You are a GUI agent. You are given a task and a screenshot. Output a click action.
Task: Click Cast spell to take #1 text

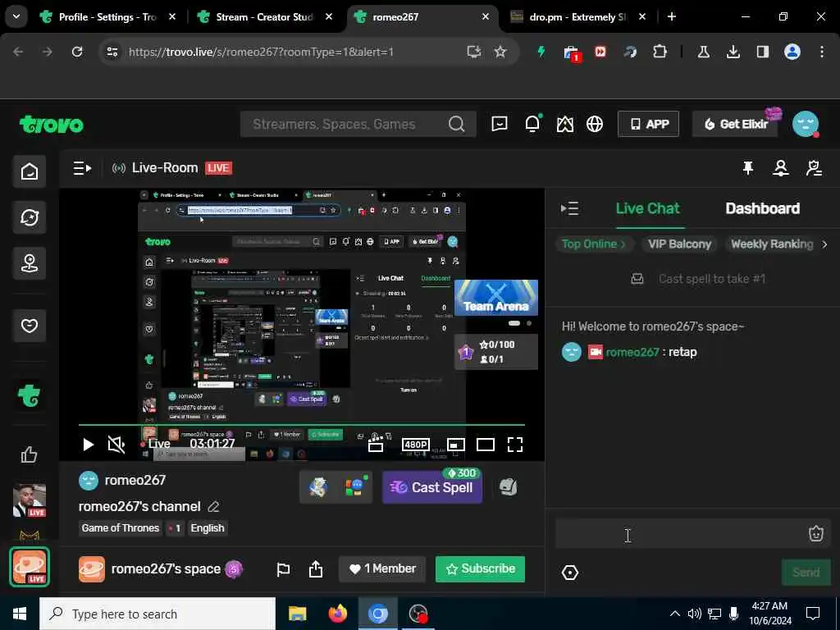tap(712, 279)
